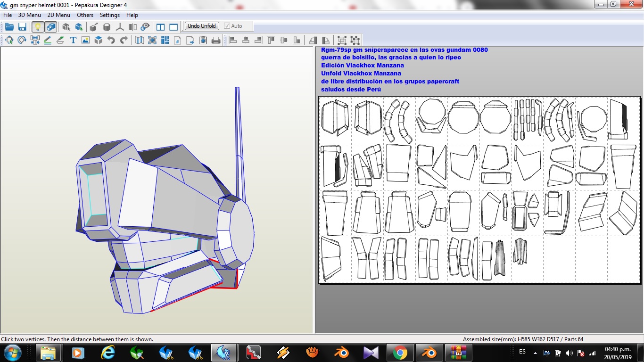Viewport: 644px width, 362px height.
Task: Open Google Chrome from the taskbar
Action: coord(400,353)
